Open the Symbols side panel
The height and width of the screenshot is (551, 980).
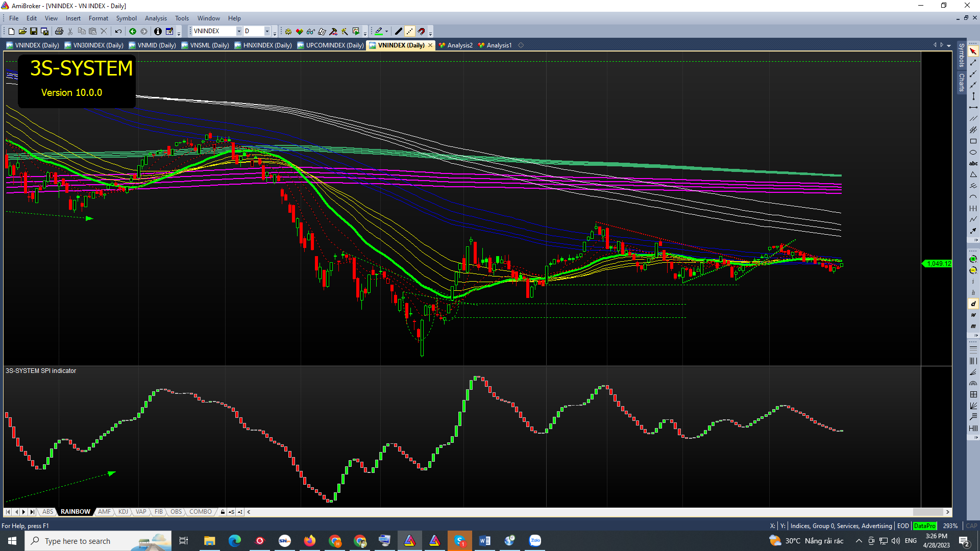pos(961,55)
